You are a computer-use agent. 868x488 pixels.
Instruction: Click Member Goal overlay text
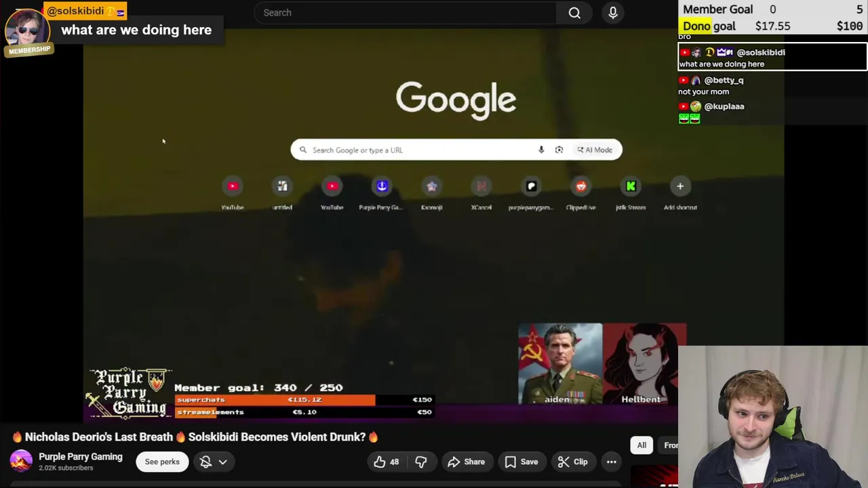coord(718,9)
